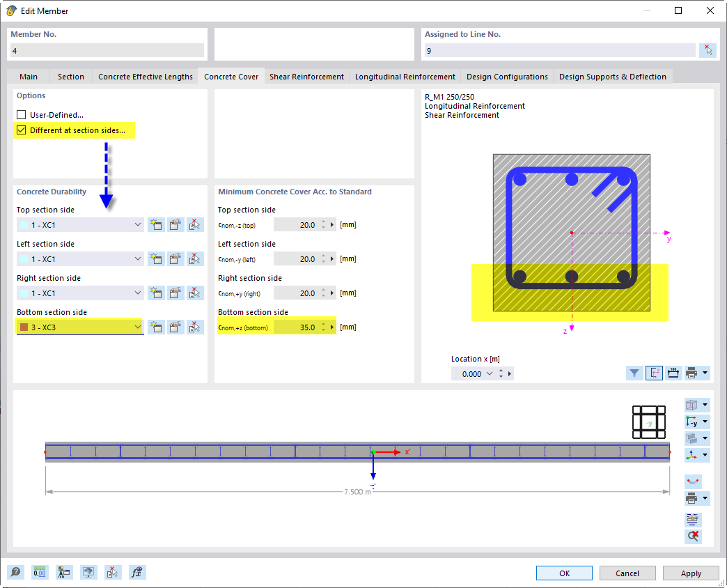Print the member view graphic
The image size is (727, 588).
click(691, 499)
